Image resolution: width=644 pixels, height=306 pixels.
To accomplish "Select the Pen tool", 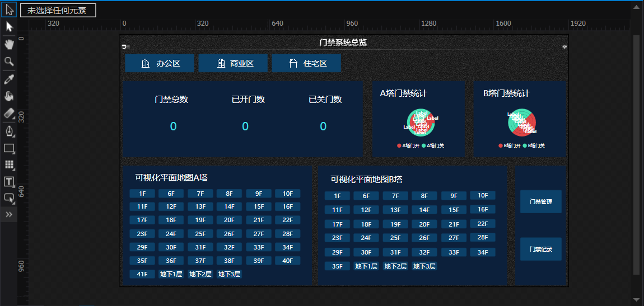I will tap(10, 131).
